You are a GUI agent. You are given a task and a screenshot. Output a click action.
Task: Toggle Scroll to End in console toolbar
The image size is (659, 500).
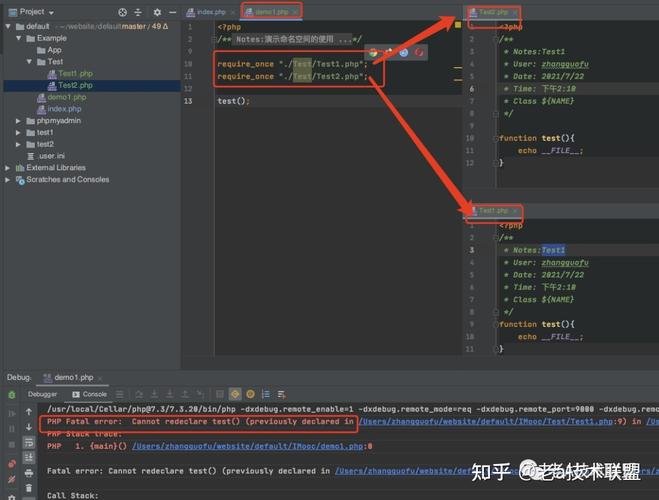point(29,458)
